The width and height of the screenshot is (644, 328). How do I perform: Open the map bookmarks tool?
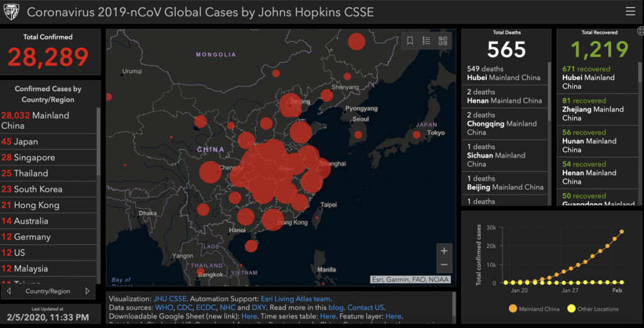[409, 41]
